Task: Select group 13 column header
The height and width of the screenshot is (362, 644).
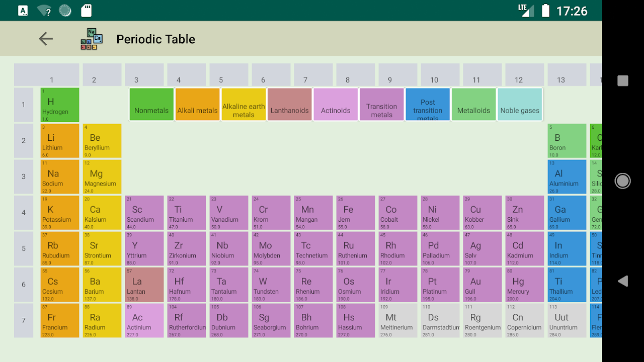Action: coord(567,75)
